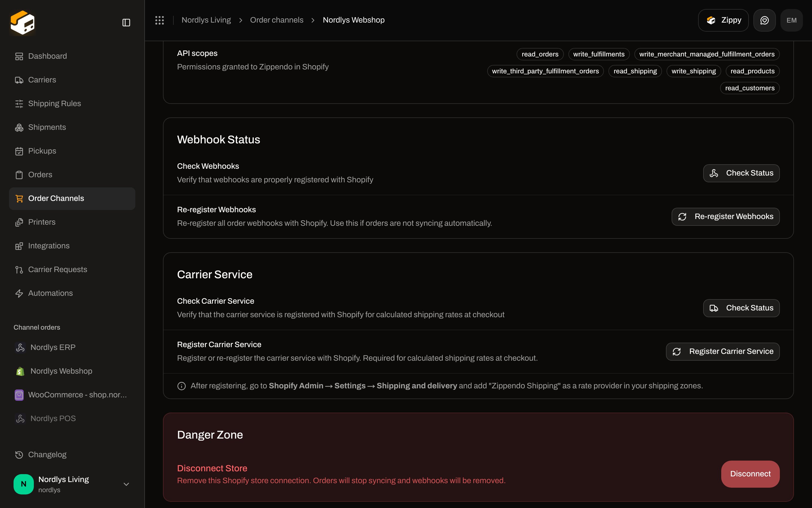
Task: Open WooCommerce - shop.nor... channel
Action: [x=72, y=395]
